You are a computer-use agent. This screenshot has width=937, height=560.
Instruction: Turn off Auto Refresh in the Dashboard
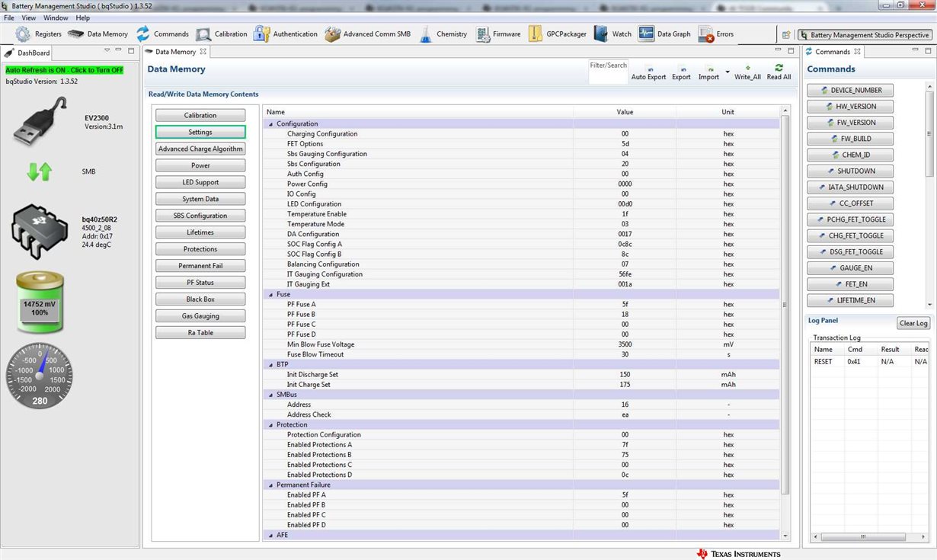coord(64,70)
